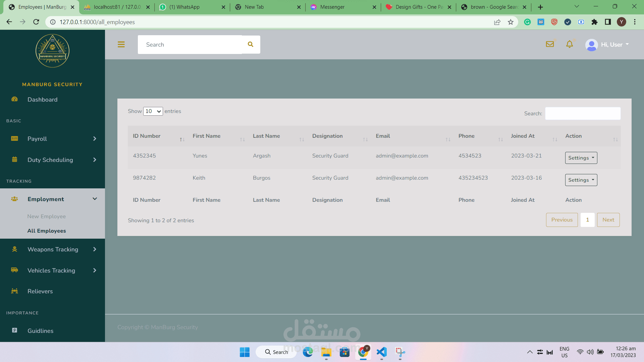Image resolution: width=644 pixels, height=362 pixels.
Task: Click the Previous pagination button
Action: [562, 220]
